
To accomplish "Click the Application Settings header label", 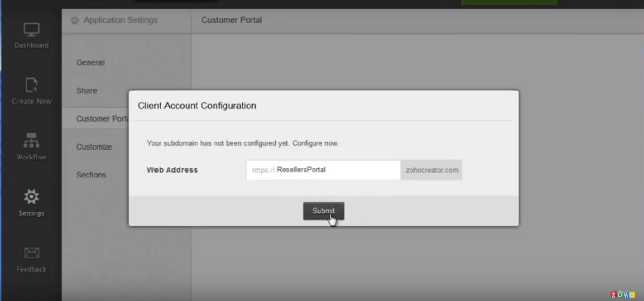I will click(120, 20).
